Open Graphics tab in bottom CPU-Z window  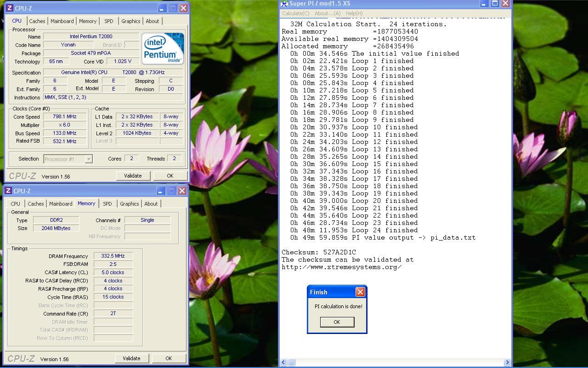(130, 204)
